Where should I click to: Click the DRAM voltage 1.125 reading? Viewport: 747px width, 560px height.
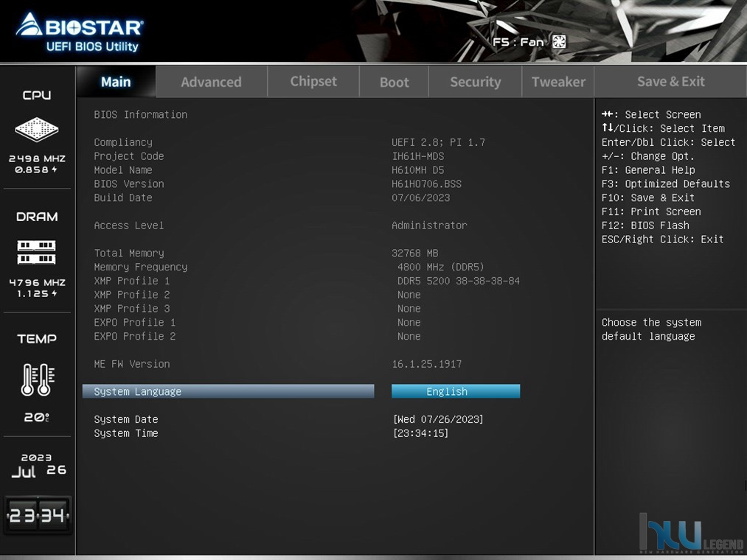[37, 293]
